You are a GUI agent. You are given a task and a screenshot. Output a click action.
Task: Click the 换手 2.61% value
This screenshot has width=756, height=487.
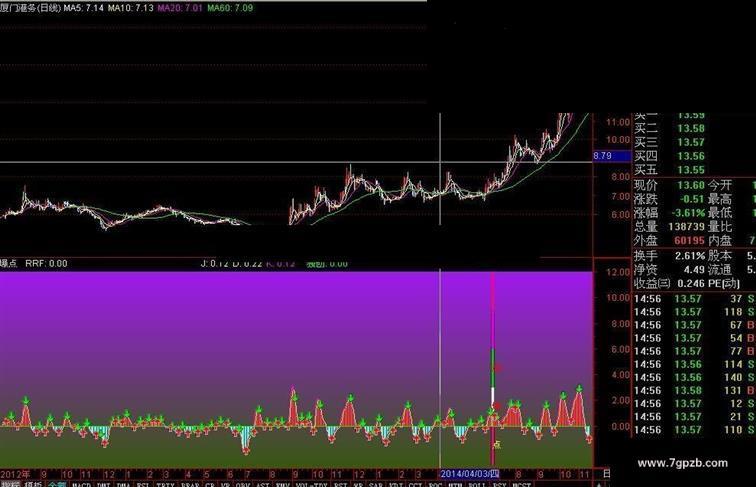690,256
